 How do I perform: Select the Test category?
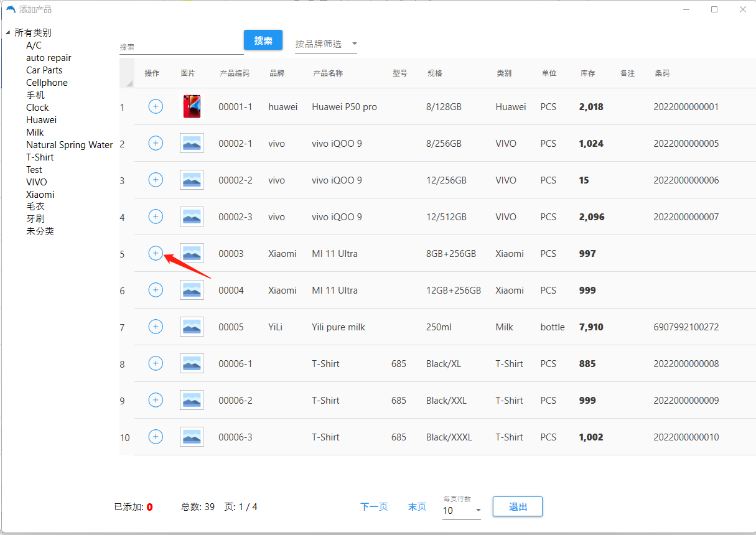[34, 170]
